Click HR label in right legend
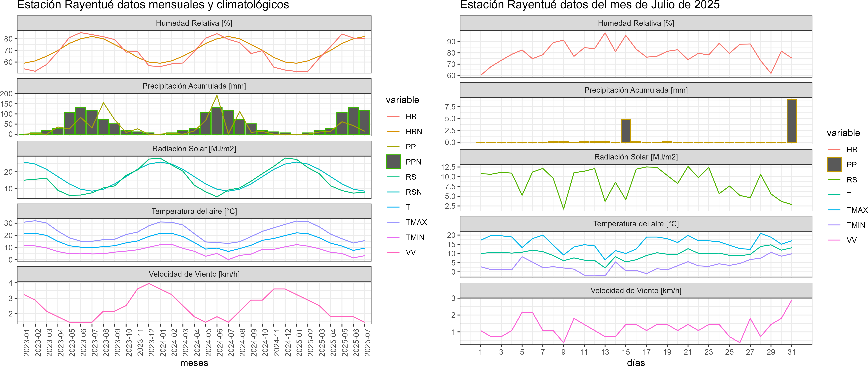868x366 pixels. click(852, 149)
